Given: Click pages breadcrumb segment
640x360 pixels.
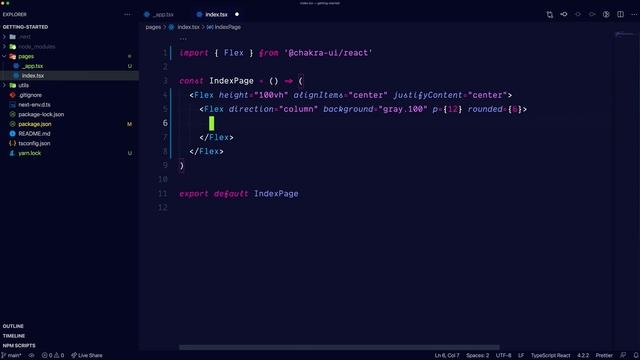Looking at the screenshot, I should pyautogui.click(x=153, y=27).
